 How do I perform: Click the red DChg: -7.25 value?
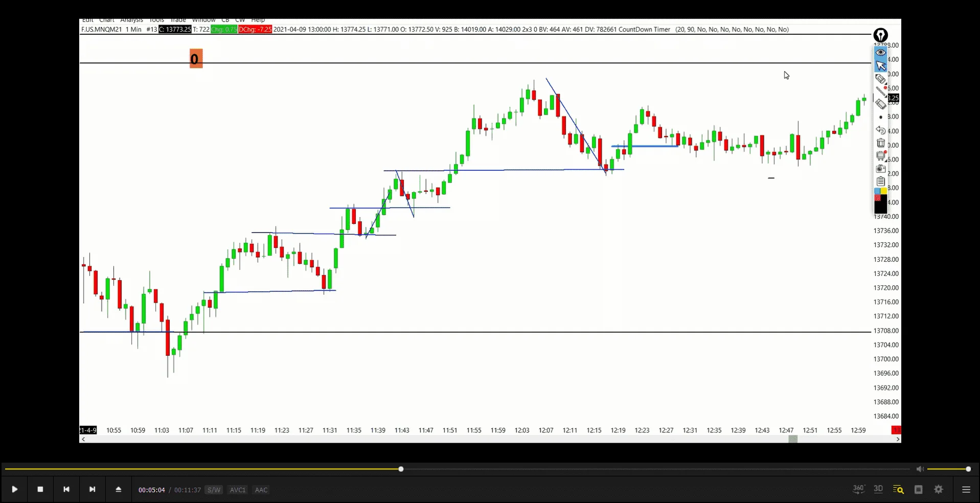point(255,30)
